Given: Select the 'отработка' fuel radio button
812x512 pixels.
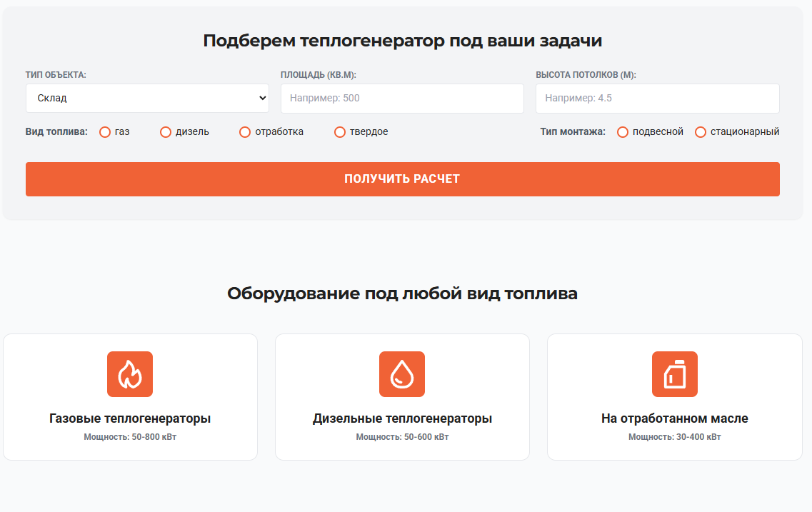Looking at the screenshot, I should 245,132.
